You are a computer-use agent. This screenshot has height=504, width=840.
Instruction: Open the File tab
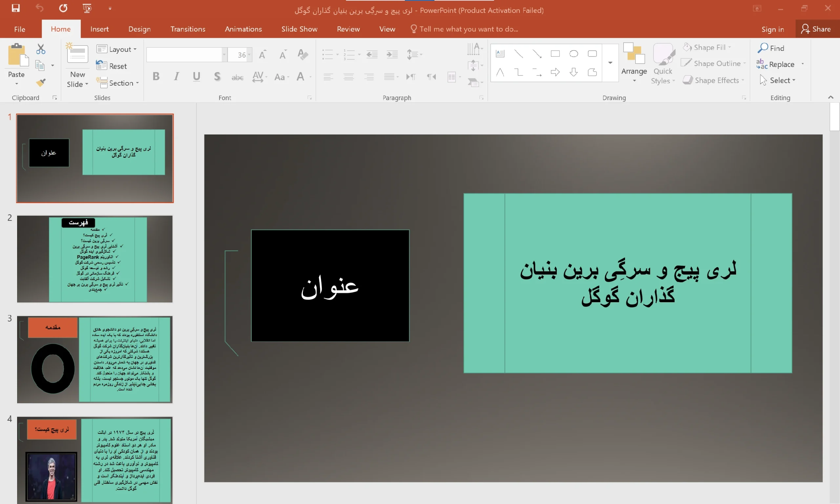click(20, 29)
